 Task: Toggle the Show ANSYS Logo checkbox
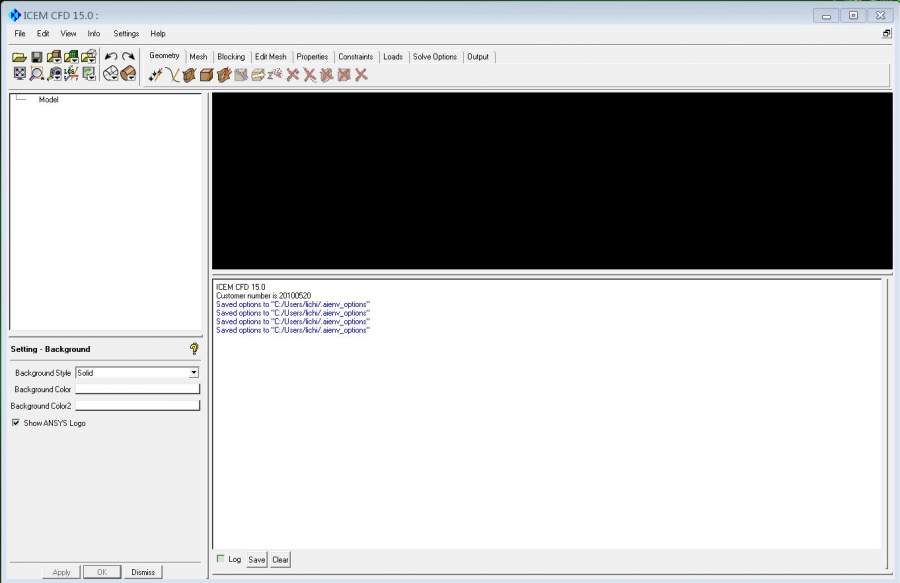point(15,422)
